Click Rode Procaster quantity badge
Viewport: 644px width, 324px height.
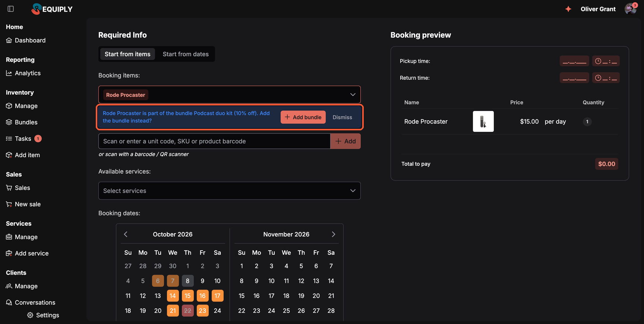[x=587, y=122]
